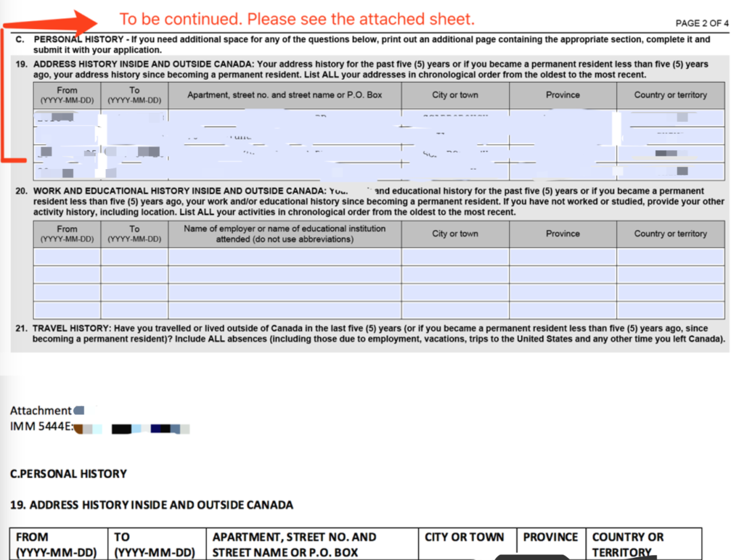The image size is (731, 560).
Task: Click second-row employer name field in work history
Action: [x=284, y=275]
